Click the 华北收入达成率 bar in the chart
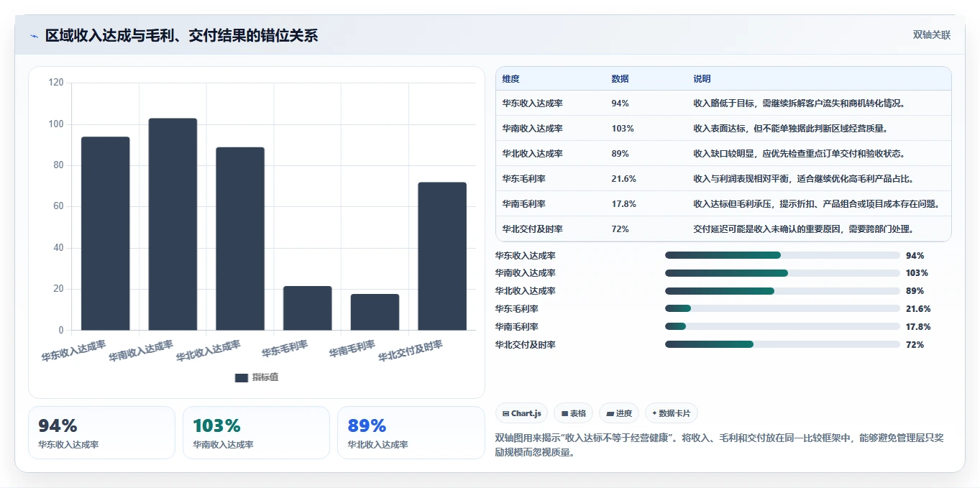Viewport: 980px width, 488px height. (240, 239)
